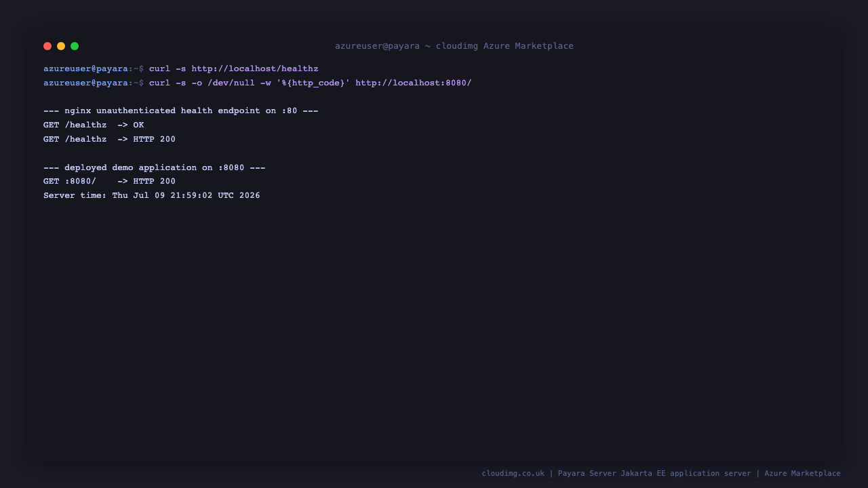Click the cloudimg.co.uk footer text
The width and height of the screenshot is (868, 488).
click(x=661, y=474)
